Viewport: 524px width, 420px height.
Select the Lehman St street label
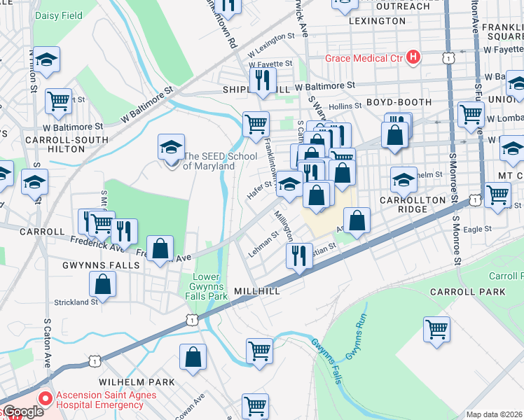[263, 244]
